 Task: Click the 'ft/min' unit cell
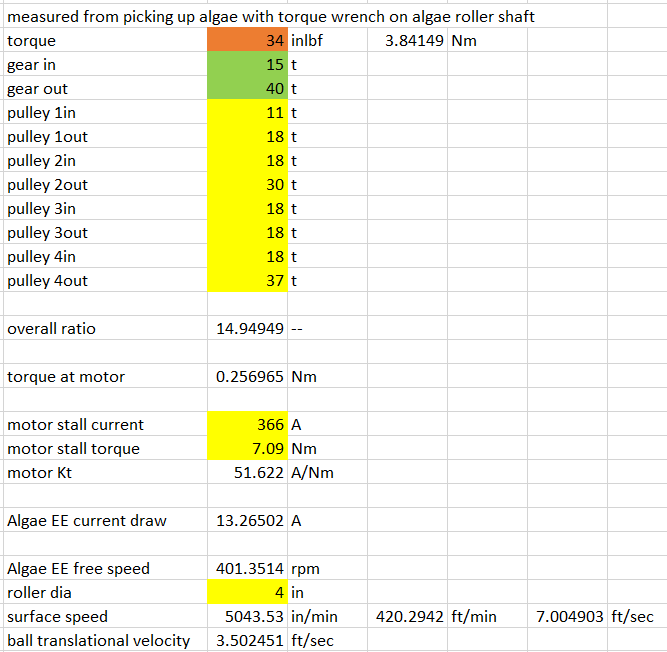[x=487, y=617]
